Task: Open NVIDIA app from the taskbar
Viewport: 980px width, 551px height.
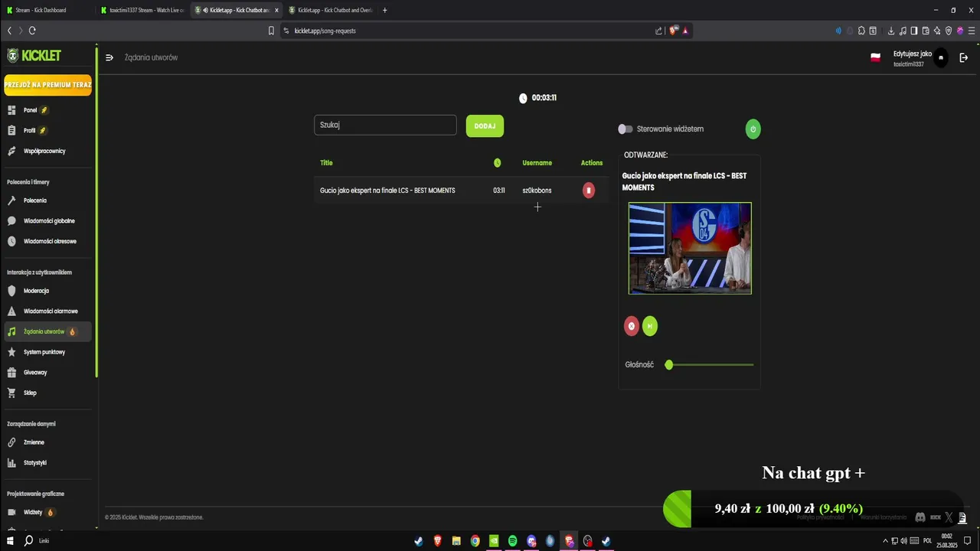Action: [494, 541]
